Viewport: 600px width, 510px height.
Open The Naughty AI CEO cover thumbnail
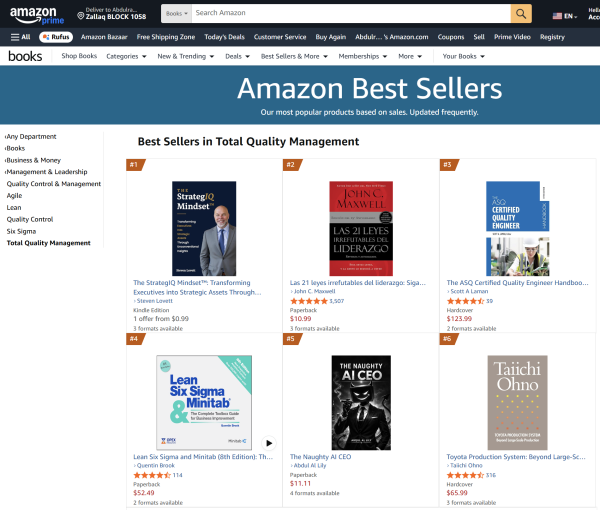tap(360, 403)
